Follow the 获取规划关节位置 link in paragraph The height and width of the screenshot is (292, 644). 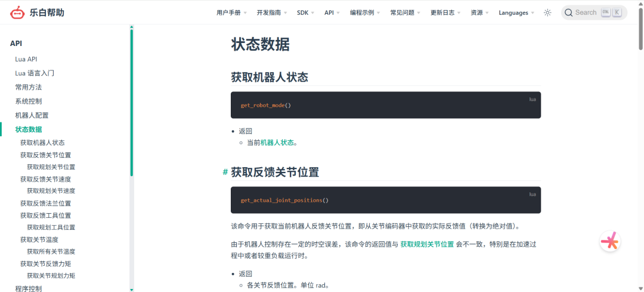click(426, 244)
